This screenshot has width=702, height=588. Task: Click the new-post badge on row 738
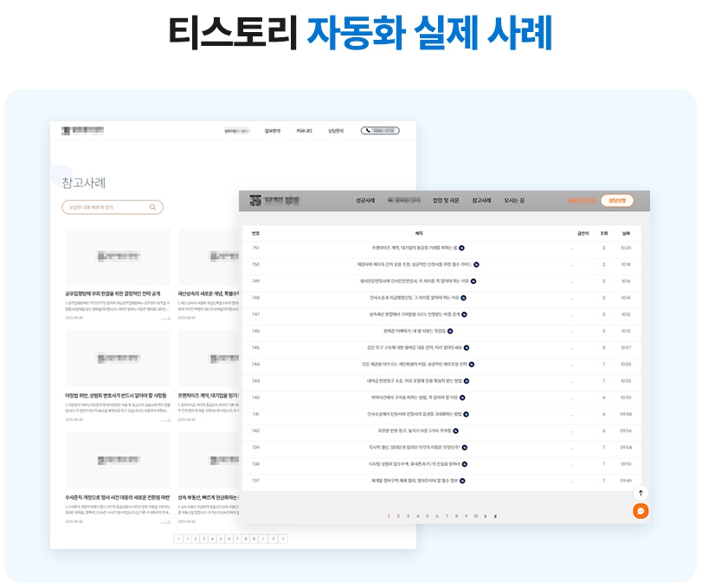(464, 464)
